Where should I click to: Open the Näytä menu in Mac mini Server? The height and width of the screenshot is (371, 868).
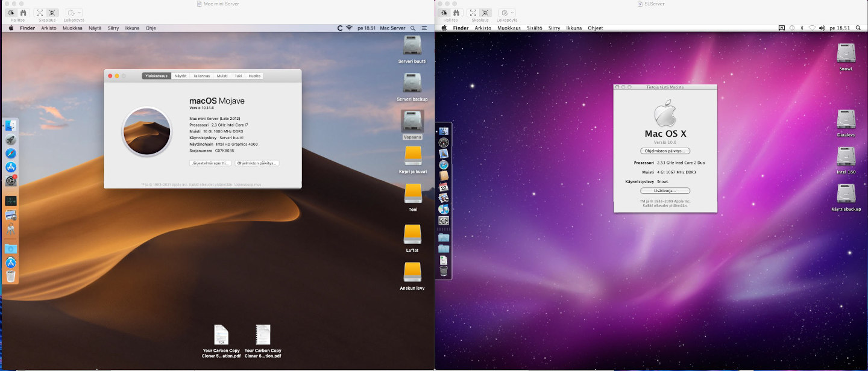click(x=95, y=28)
